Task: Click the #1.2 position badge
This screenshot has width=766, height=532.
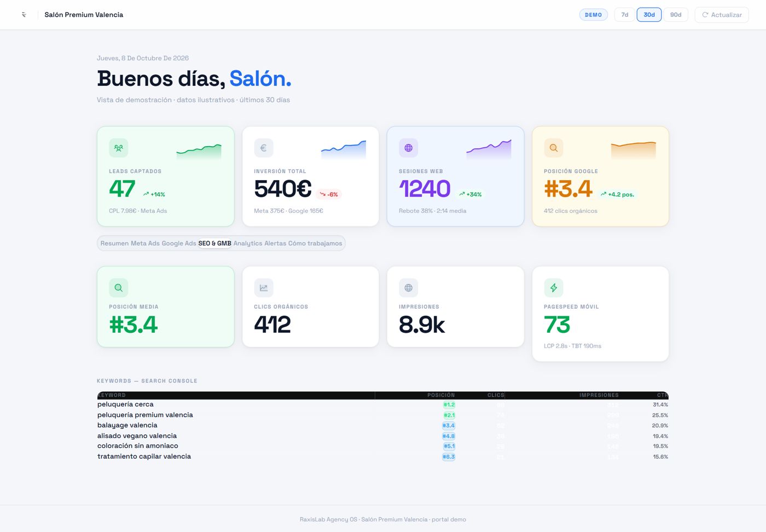Action: (x=449, y=405)
